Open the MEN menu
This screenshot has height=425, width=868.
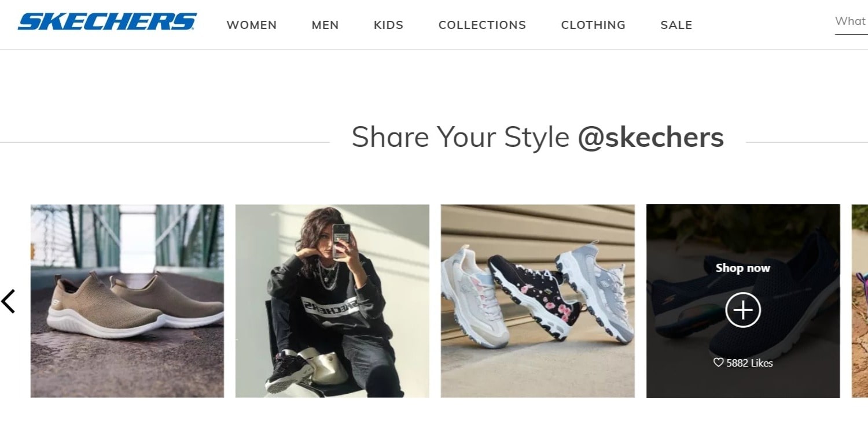pos(325,25)
